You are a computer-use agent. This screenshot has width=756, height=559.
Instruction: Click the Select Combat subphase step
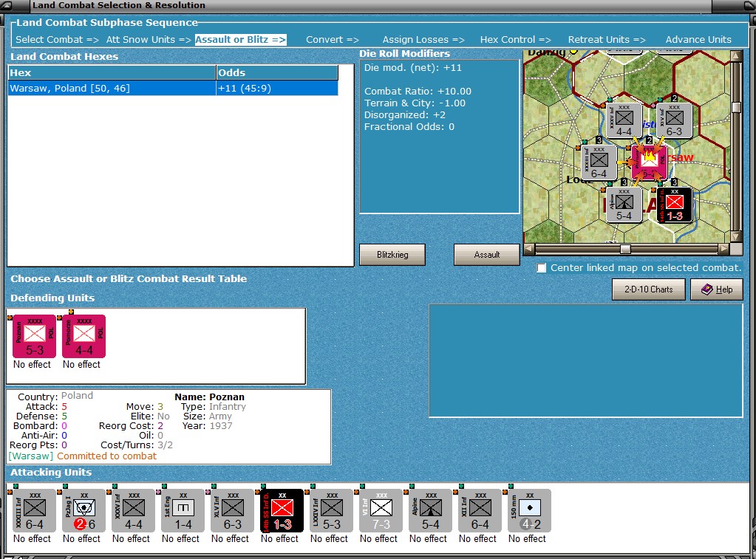click(57, 40)
